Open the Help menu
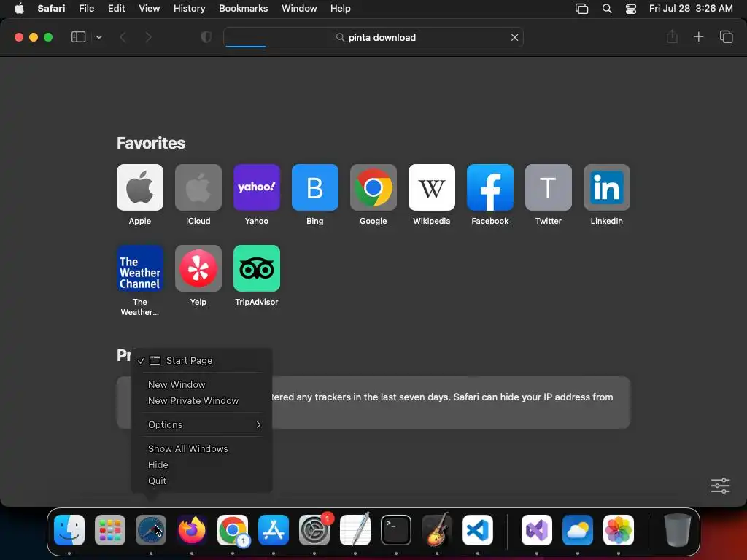The height and width of the screenshot is (560, 747). [x=340, y=8]
